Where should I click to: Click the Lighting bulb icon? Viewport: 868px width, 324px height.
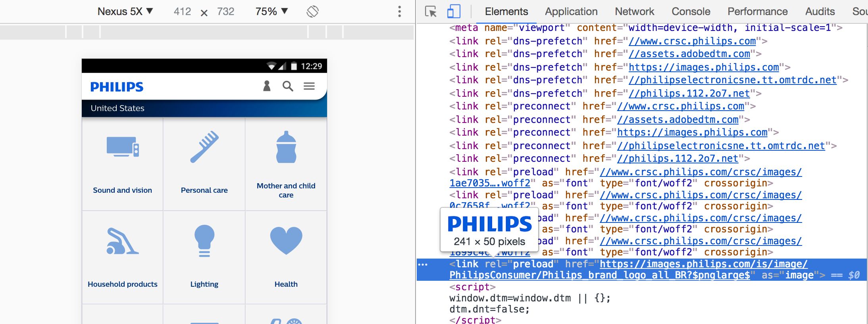204,241
